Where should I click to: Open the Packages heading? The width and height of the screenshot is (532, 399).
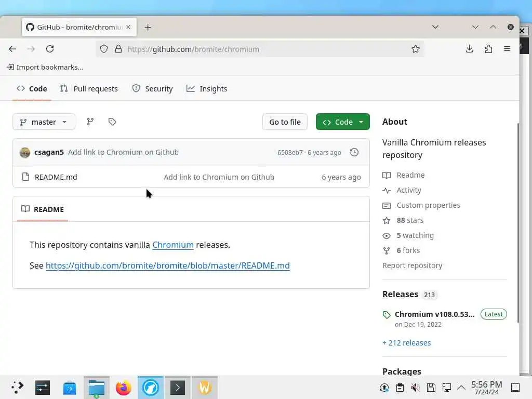pyautogui.click(x=402, y=371)
